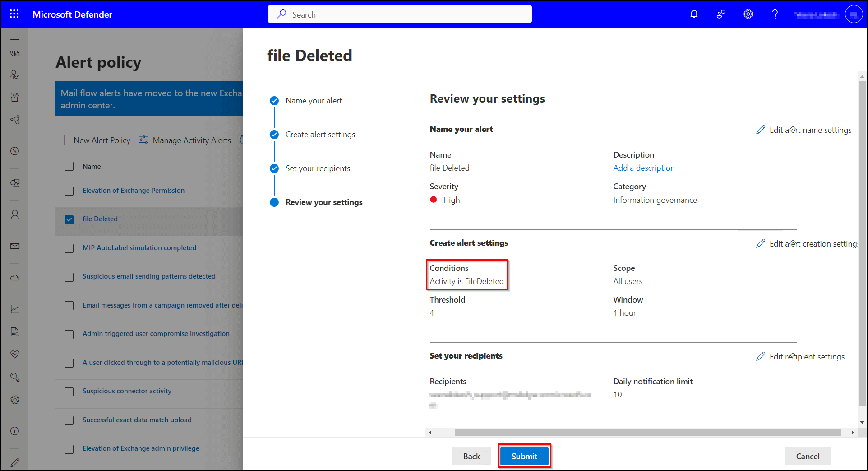Click into the Search field
Image resolution: width=868 pixels, height=471 pixels.
click(x=400, y=14)
